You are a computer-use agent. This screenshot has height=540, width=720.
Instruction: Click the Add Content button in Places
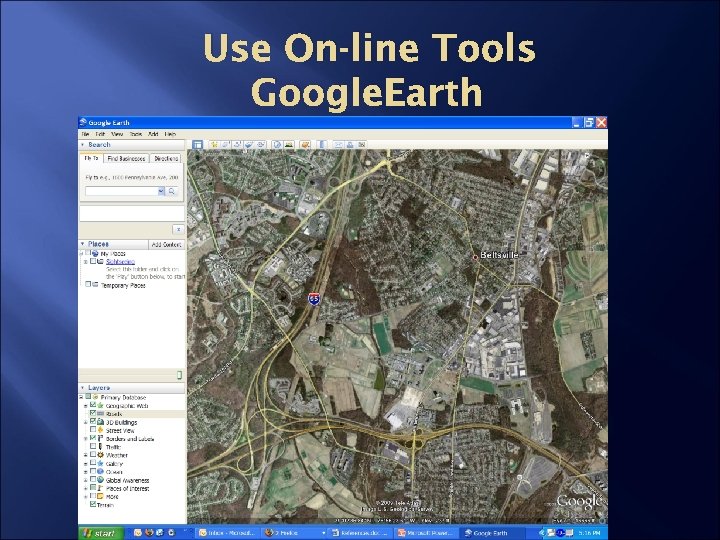click(166, 245)
